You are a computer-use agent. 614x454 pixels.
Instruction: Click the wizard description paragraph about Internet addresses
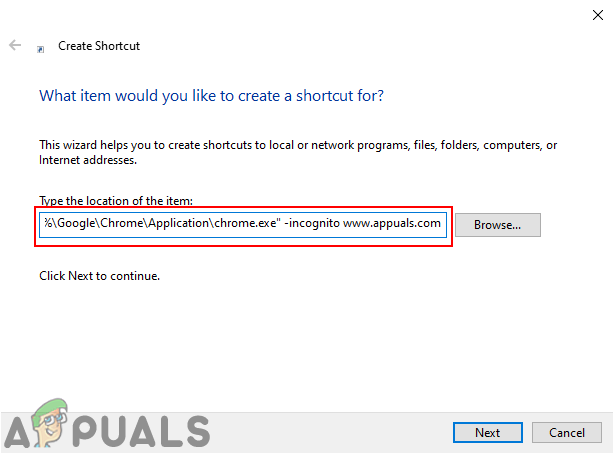(298, 152)
